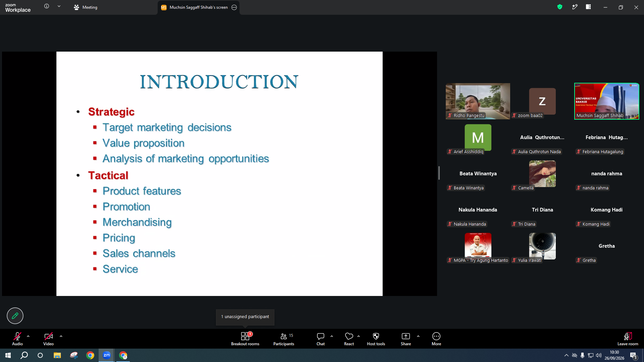Click Leave room button
Viewport: 644px width, 362px height.
(x=628, y=339)
